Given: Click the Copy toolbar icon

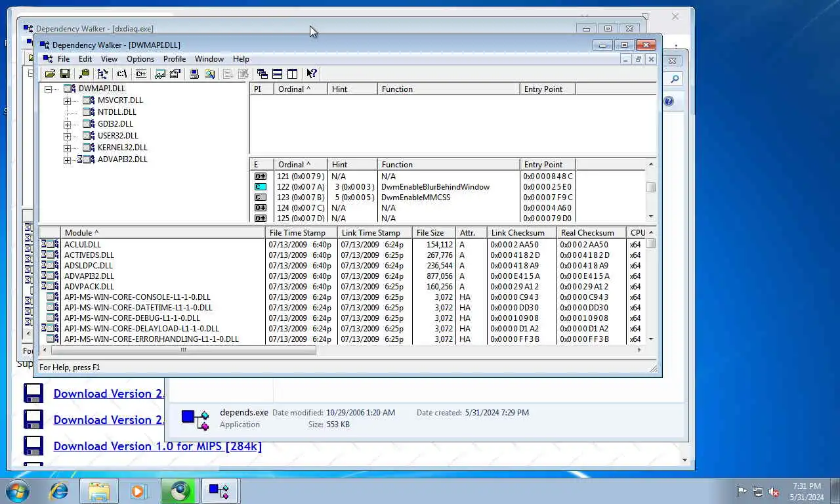Looking at the screenshot, I should 84,74.
